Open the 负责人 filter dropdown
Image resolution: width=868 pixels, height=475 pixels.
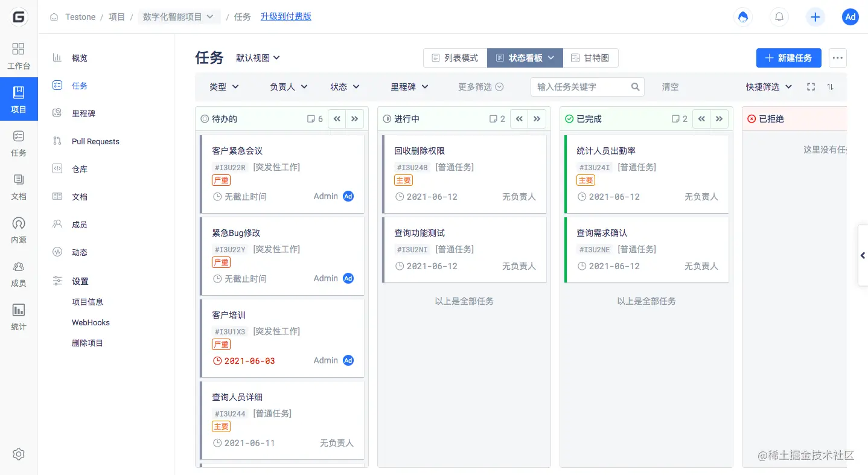(289, 87)
